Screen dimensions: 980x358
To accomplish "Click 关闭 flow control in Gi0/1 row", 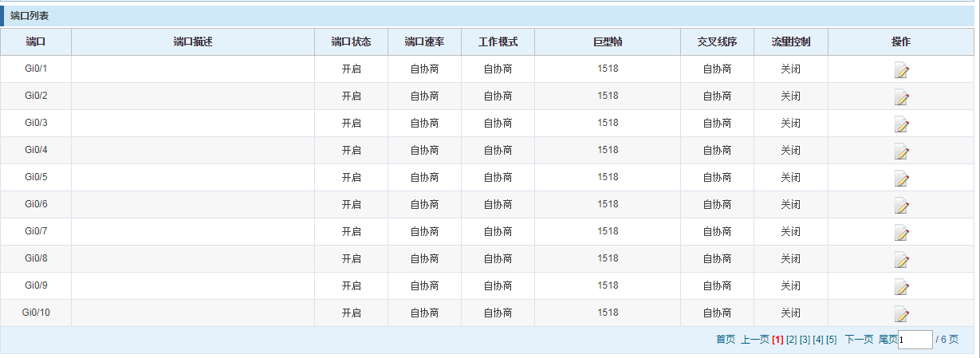I will coord(790,69).
